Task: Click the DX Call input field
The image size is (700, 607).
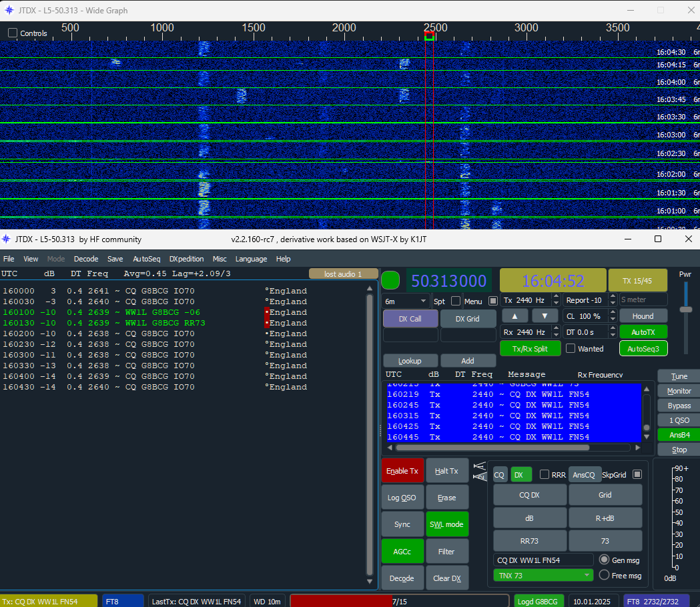Action: 410,335
